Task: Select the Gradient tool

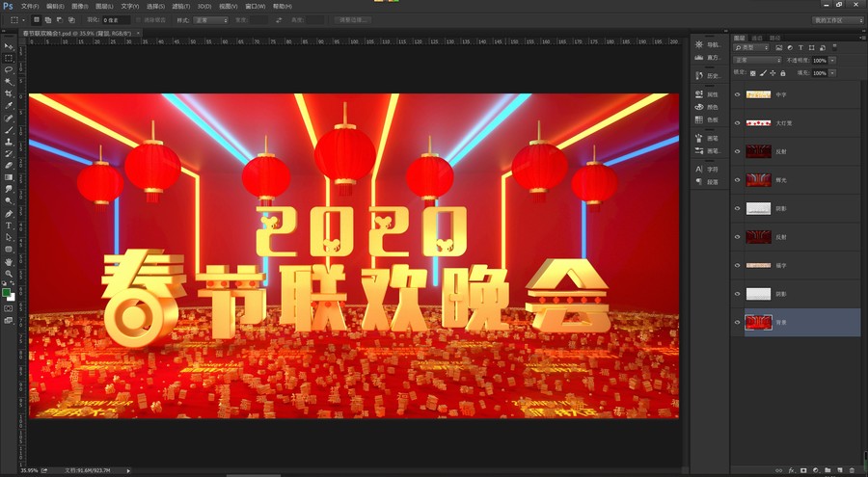Action: click(x=9, y=177)
